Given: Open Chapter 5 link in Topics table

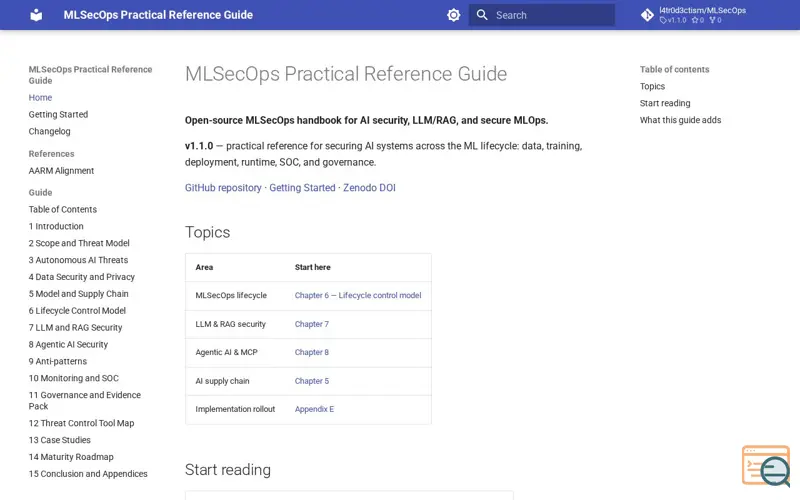Looking at the screenshot, I should pos(312,381).
